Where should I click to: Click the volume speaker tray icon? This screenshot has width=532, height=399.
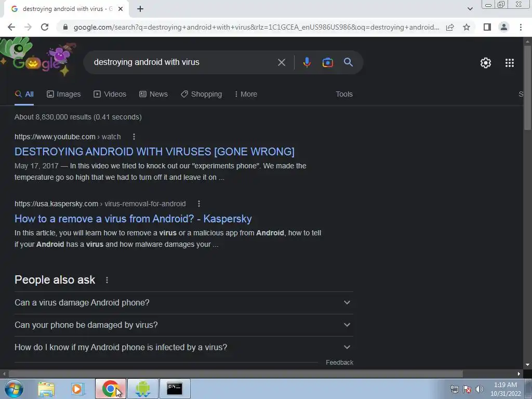pyautogui.click(x=480, y=389)
